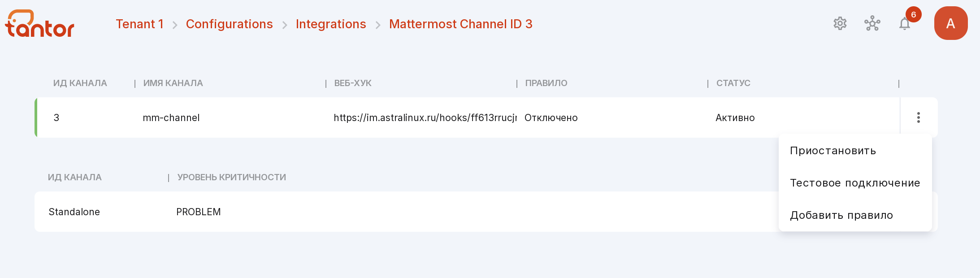Click the 'СТАТУС' column header

pos(733,83)
